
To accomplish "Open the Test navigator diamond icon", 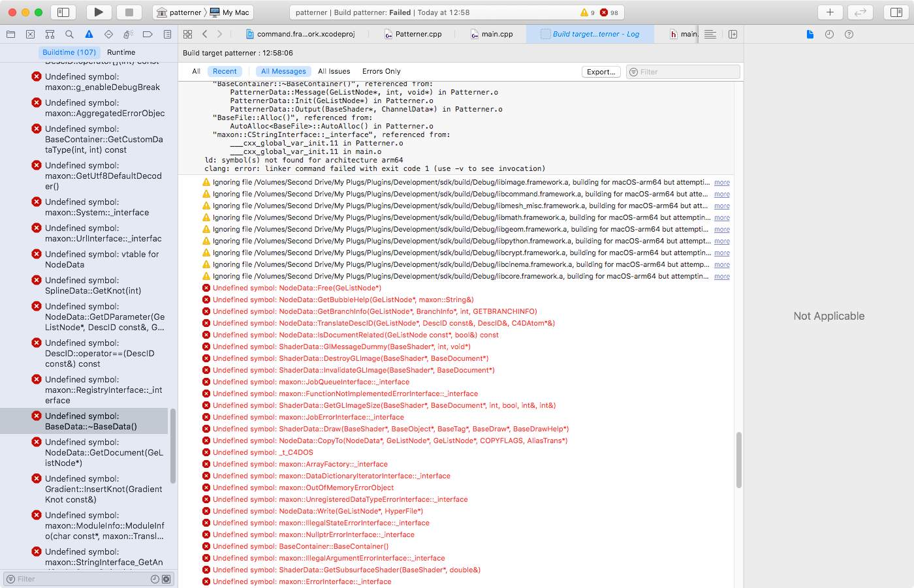I will click(108, 34).
